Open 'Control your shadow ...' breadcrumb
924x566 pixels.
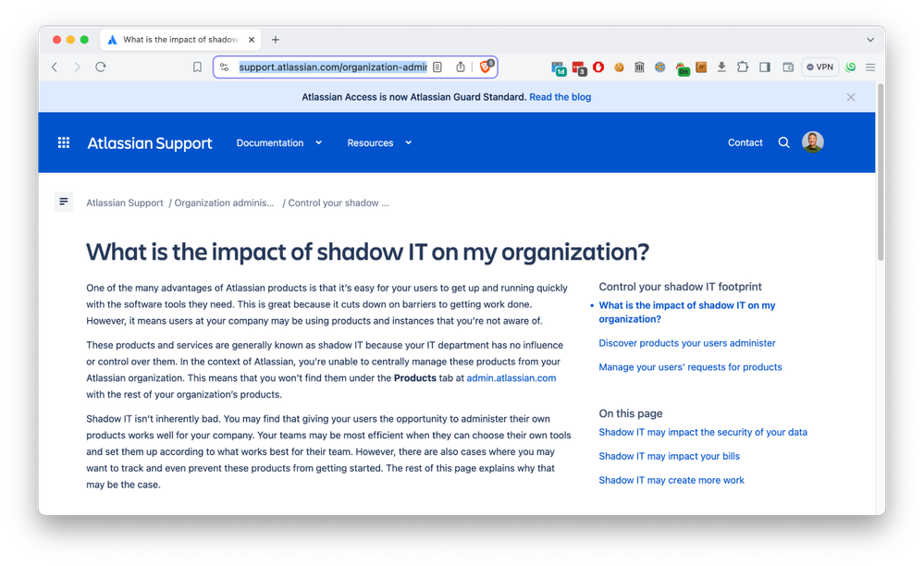point(339,203)
